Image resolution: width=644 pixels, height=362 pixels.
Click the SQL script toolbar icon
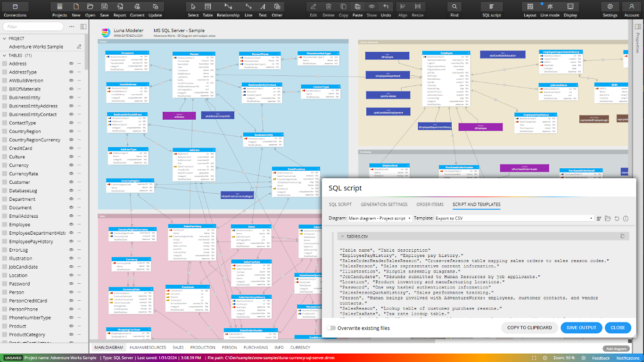(492, 7)
